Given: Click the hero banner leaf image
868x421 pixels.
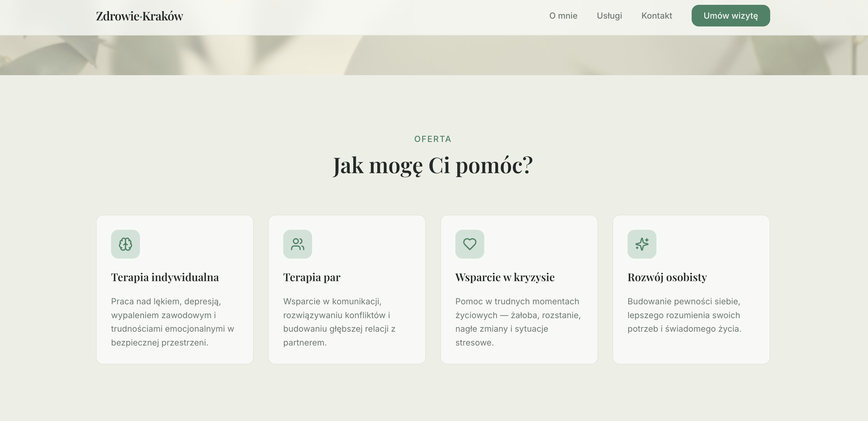Looking at the screenshot, I should point(434,56).
